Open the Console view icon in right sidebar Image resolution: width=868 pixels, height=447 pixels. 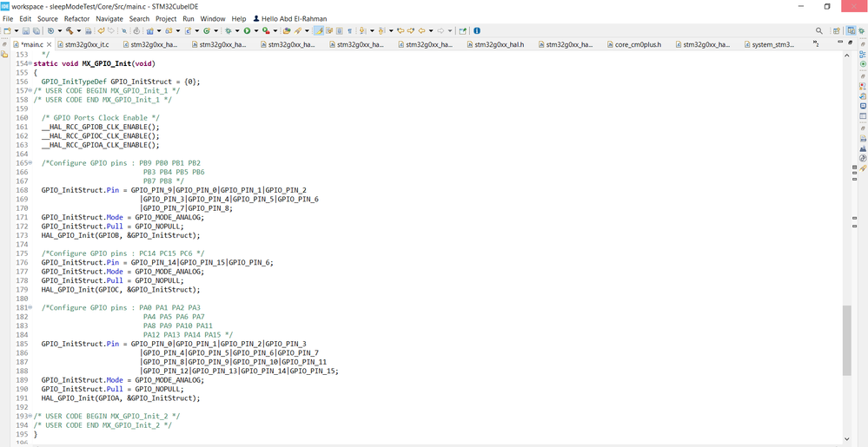pos(863,106)
